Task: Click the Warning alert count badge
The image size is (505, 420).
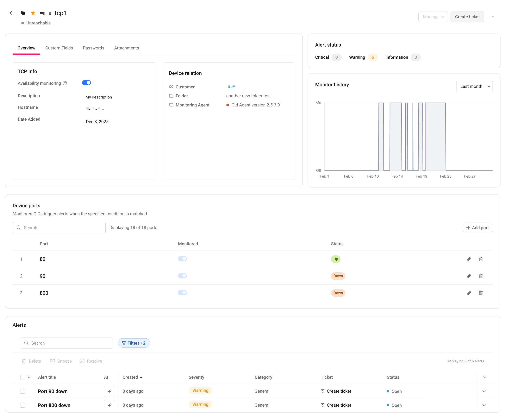Action: point(373,57)
